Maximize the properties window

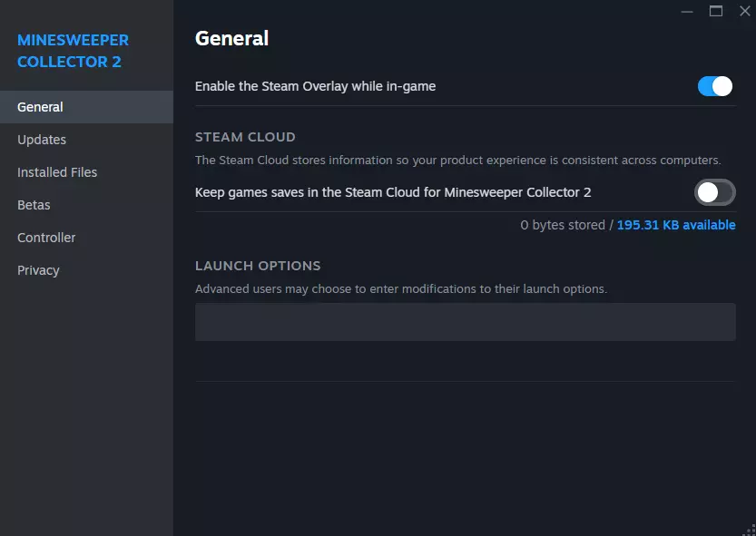(x=716, y=11)
